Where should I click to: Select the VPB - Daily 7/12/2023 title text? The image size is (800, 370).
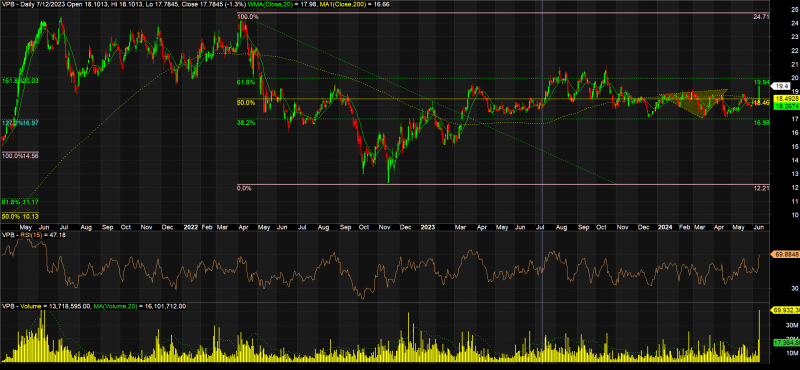pos(32,4)
